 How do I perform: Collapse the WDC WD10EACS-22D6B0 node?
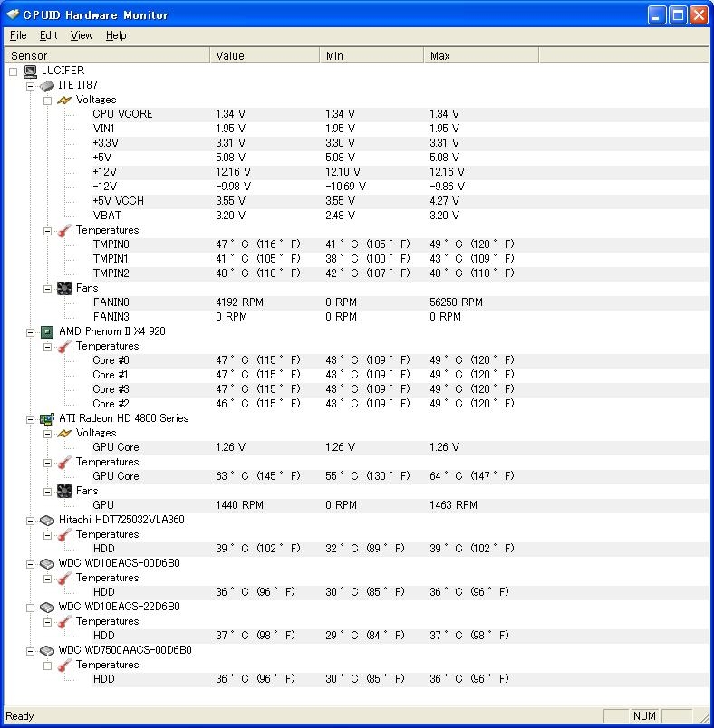pos(30,608)
